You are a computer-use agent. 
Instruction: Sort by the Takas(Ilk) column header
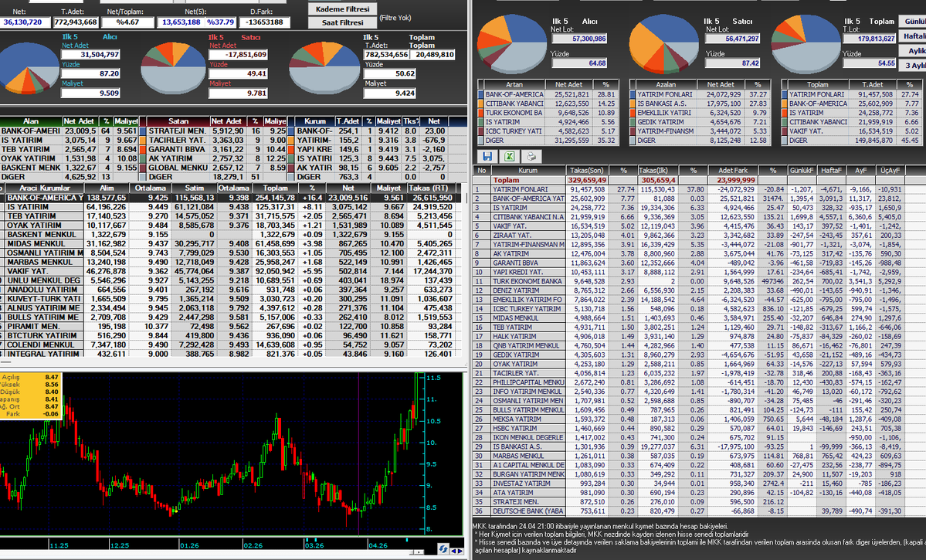[x=656, y=170]
